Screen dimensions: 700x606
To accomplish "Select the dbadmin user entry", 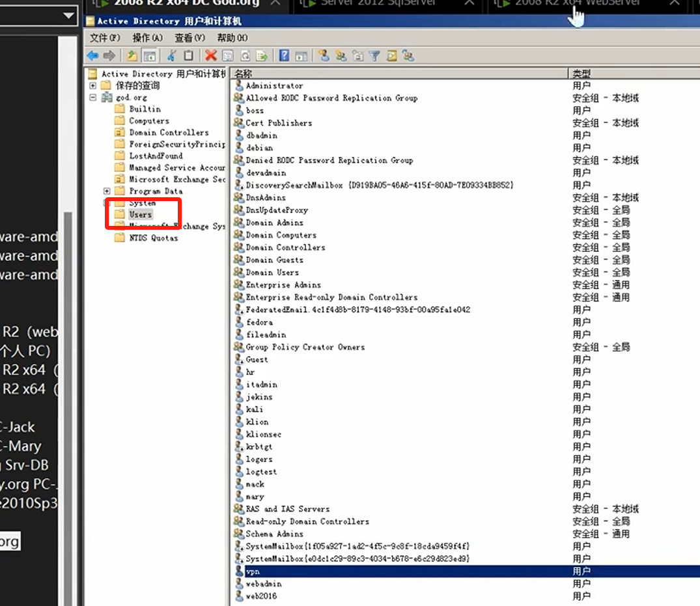I will [x=262, y=135].
